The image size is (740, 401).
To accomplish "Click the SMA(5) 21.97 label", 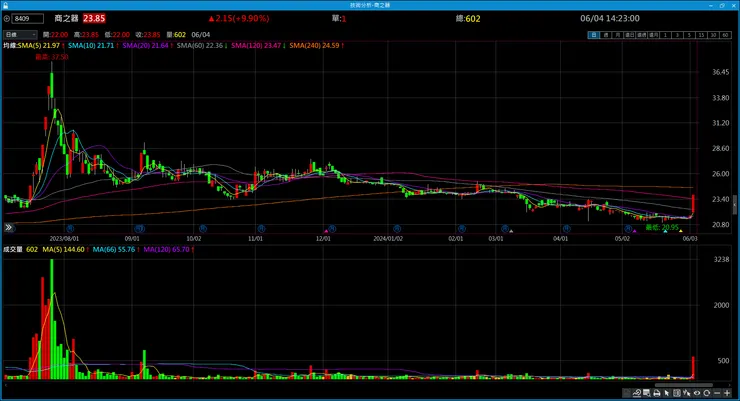I will click(41, 46).
